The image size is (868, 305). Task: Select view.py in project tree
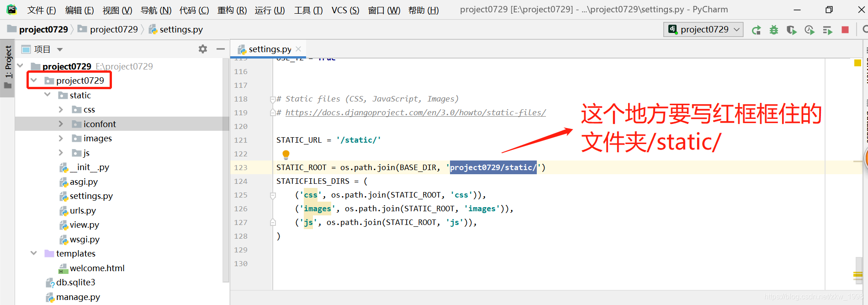(79, 225)
